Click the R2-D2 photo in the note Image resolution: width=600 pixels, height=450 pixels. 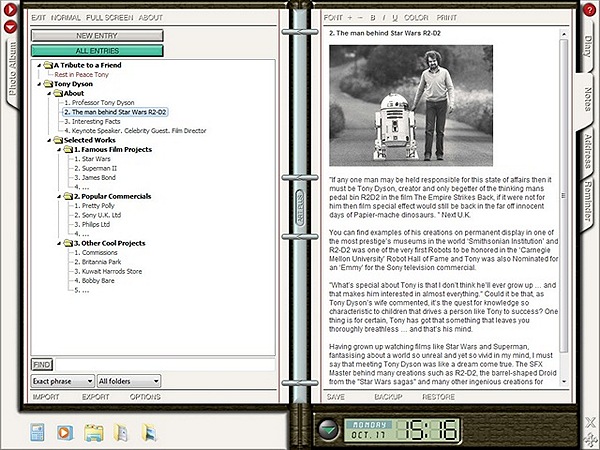[411, 106]
